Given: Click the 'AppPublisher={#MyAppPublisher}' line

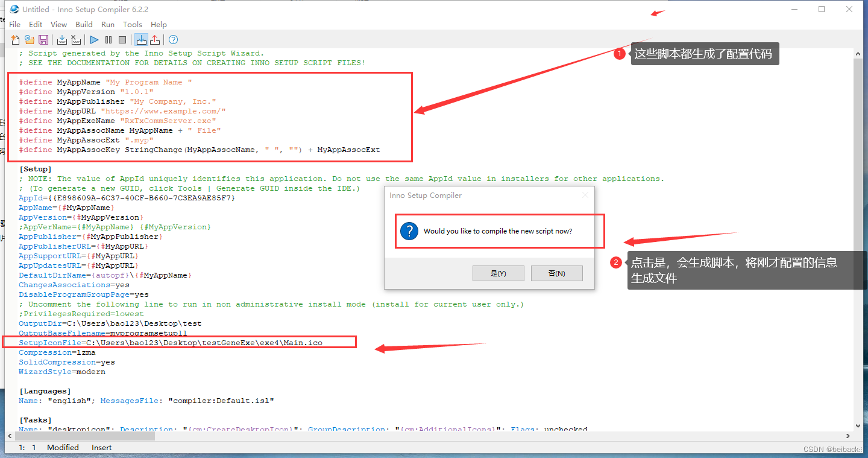Looking at the screenshot, I should (x=91, y=237).
